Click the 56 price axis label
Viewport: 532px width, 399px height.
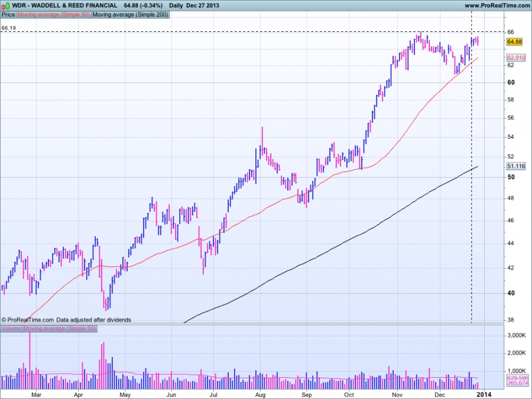[x=511, y=118]
